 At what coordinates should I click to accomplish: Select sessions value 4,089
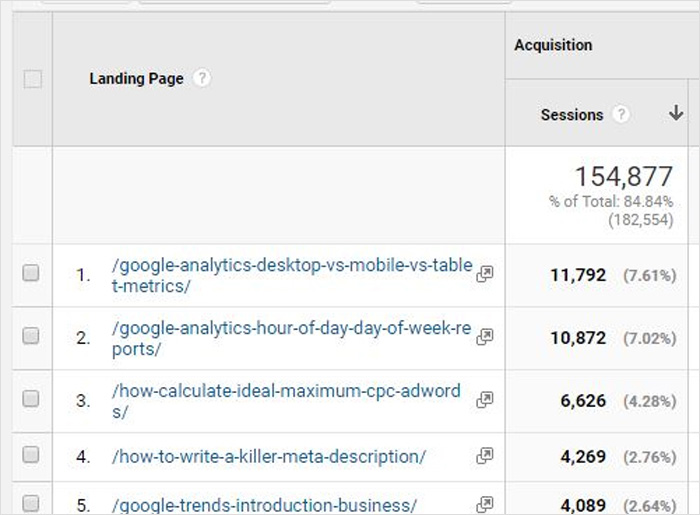click(583, 506)
